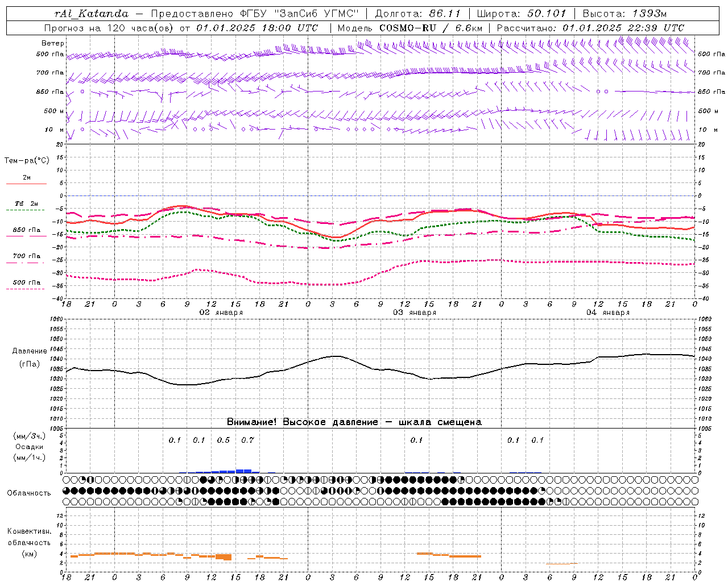Click the rAi_Katanda station title
Image resolution: width=728 pixels, height=582 pixels.
pos(92,14)
